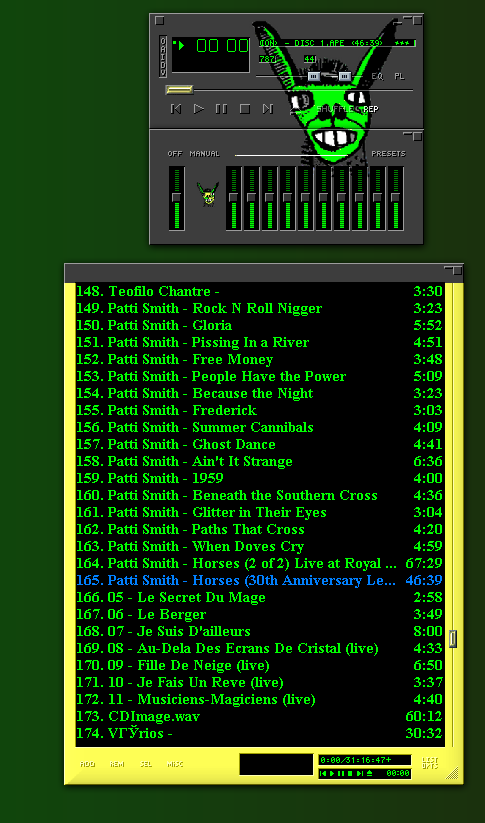Toggle SHUFFLE mode
This screenshot has width=485, height=823.
(x=333, y=109)
